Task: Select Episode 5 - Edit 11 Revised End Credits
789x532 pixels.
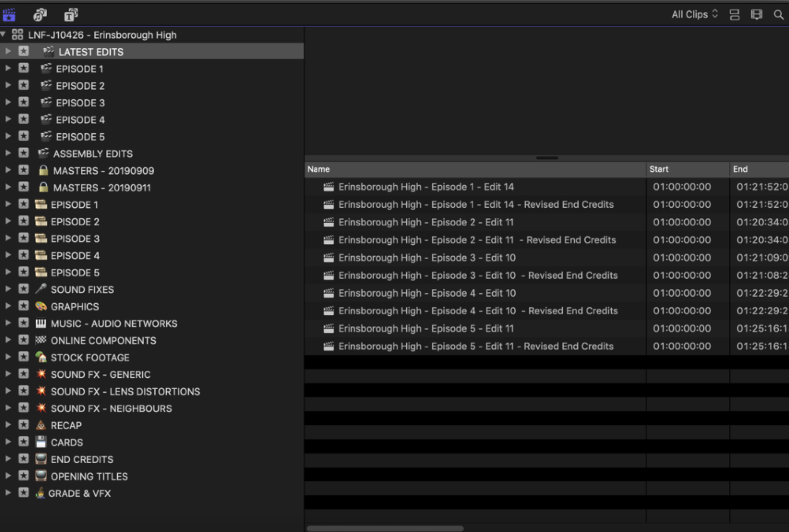Action: pyautogui.click(x=475, y=346)
